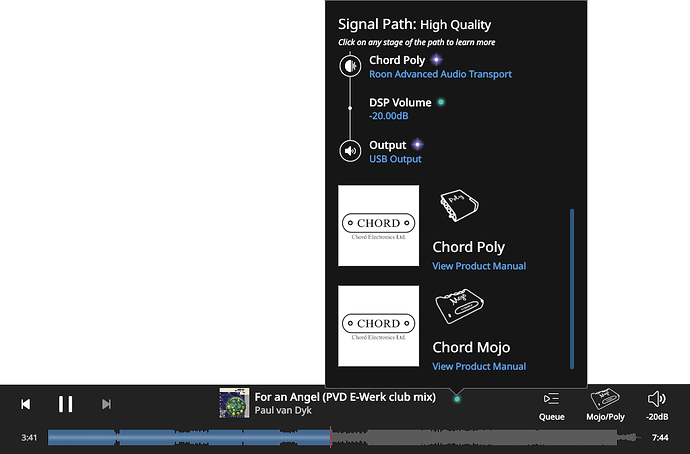Click the total duration 7:44
Viewport: 690px width, 454px height.
[x=660, y=437]
